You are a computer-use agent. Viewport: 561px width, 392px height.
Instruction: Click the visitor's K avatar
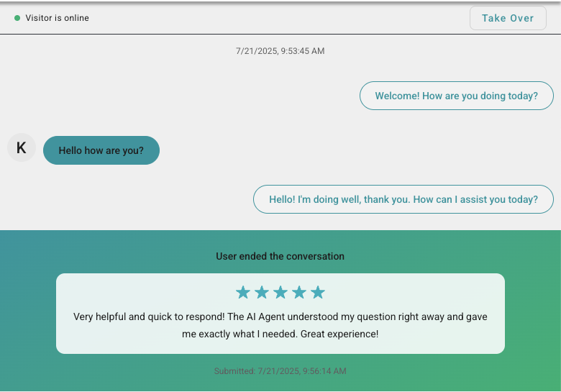point(22,148)
